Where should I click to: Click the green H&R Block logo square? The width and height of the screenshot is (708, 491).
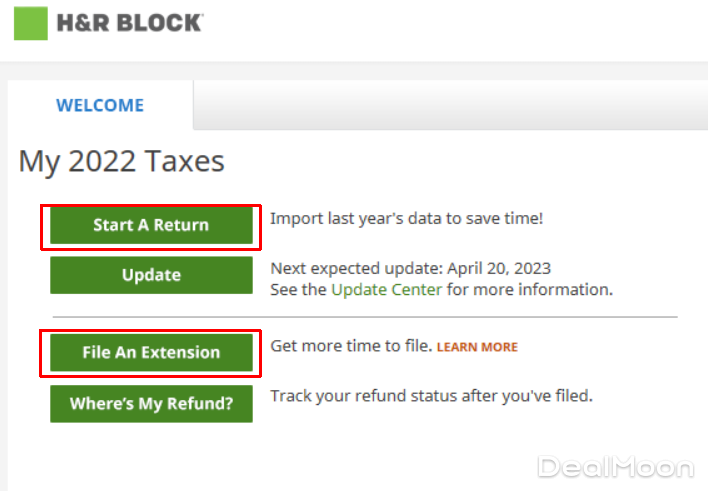click(31, 23)
